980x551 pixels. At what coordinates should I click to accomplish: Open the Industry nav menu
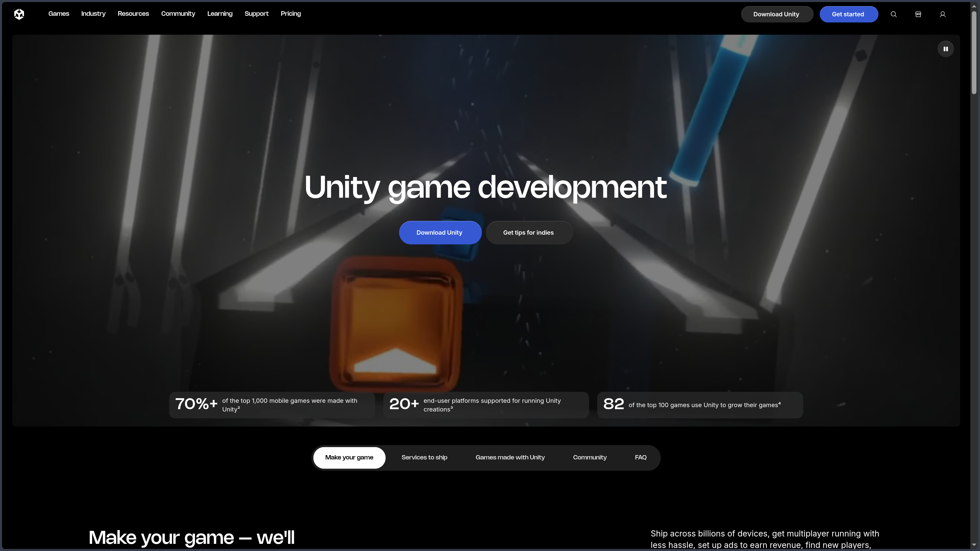tap(93, 14)
